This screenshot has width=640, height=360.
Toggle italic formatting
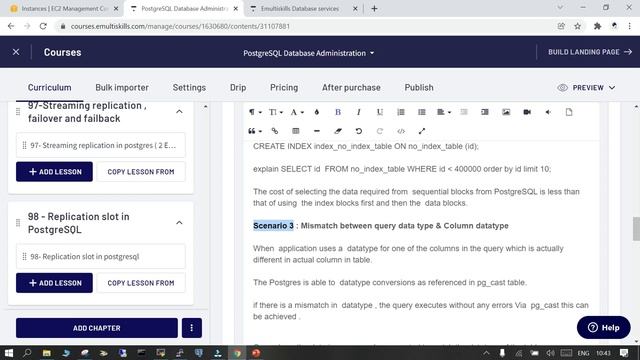359,112
